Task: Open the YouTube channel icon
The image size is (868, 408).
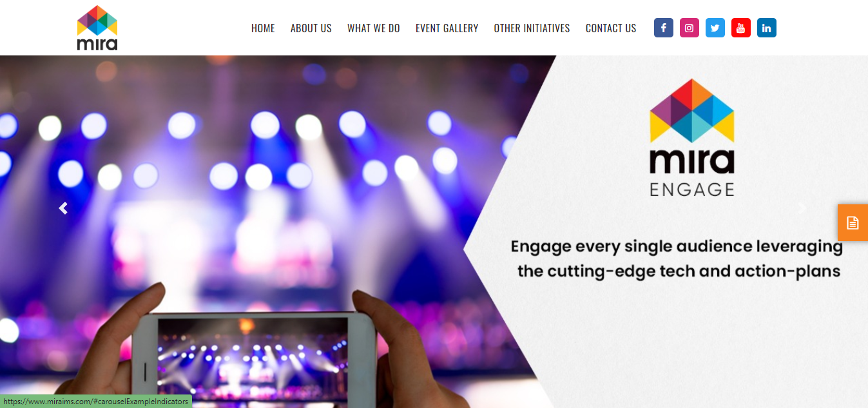Action: [740, 28]
